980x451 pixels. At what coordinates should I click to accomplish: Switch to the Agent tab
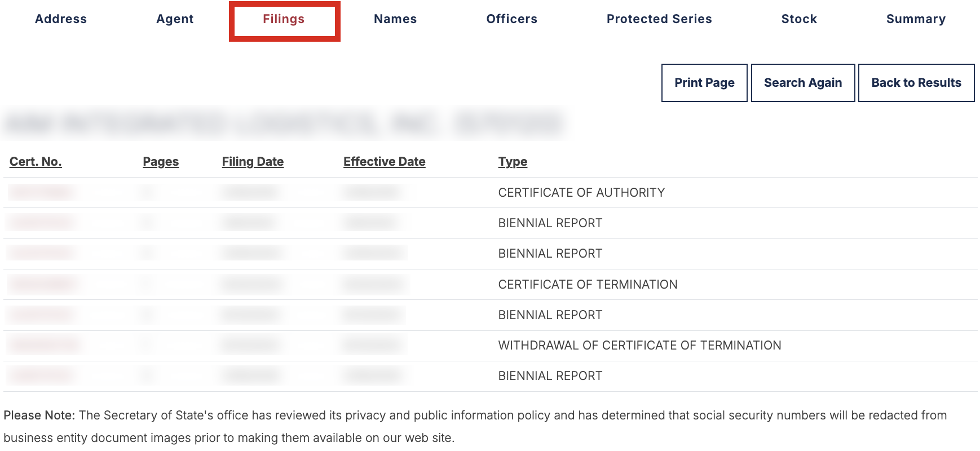[x=175, y=19]
